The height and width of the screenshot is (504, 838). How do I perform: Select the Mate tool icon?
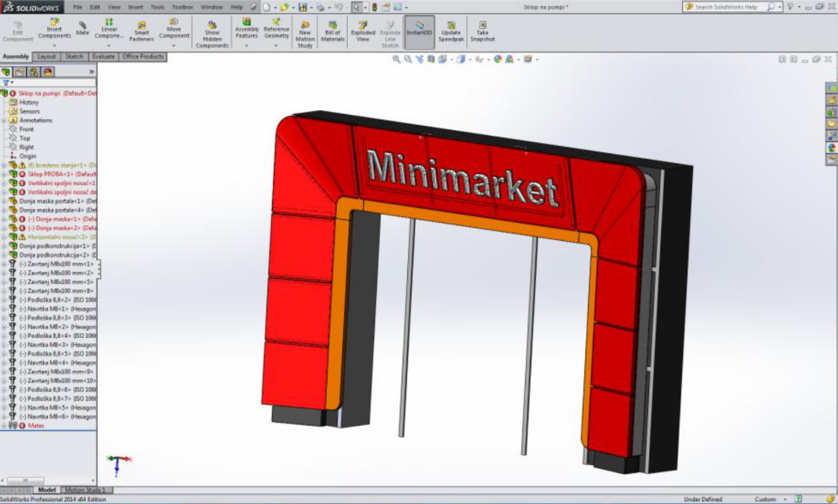click(82, 27)
